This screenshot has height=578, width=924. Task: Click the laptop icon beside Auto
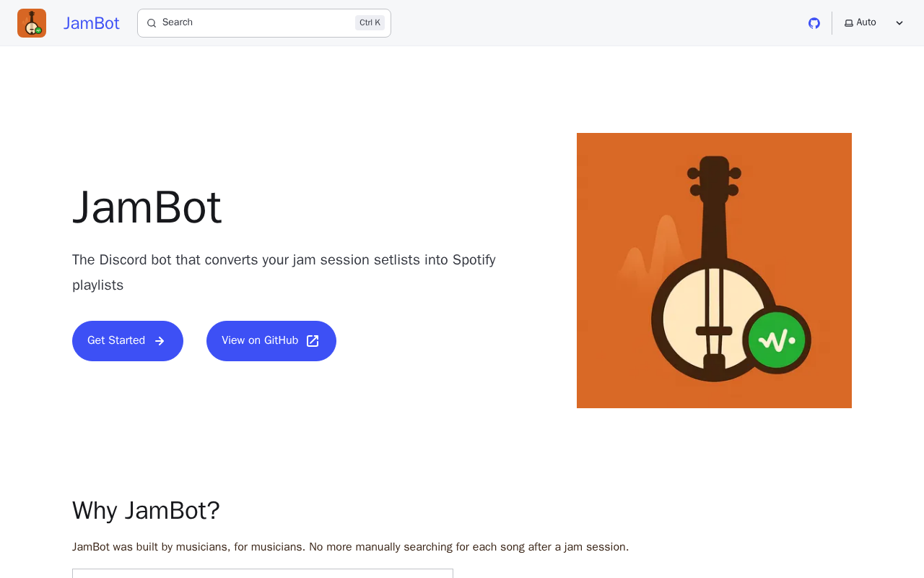[849, 23]
